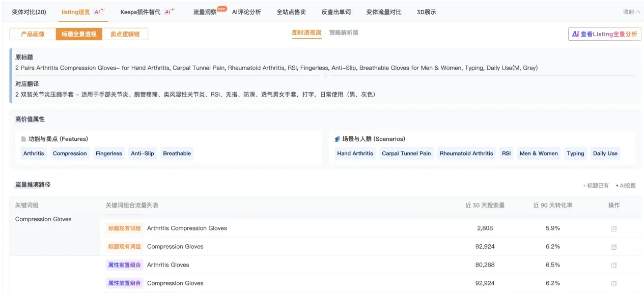The height and width of the screenshot is (294, 644).
Task: Open the 流量洞察 tab
Action: point(205,12)
